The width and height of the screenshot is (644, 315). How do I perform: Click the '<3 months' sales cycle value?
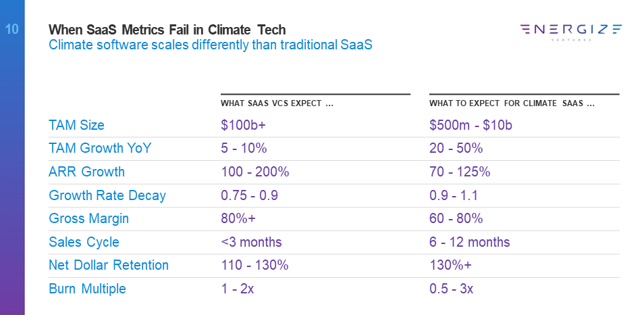[251, 242]
